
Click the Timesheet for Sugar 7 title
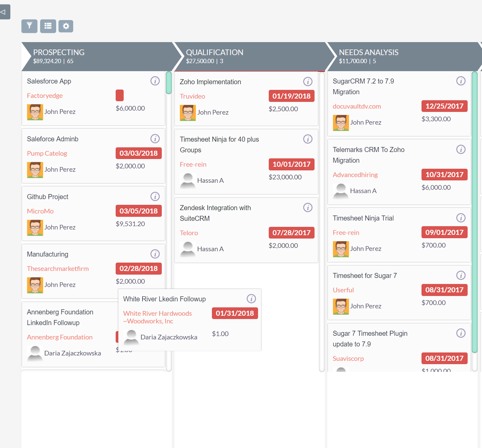coord(365,276)
